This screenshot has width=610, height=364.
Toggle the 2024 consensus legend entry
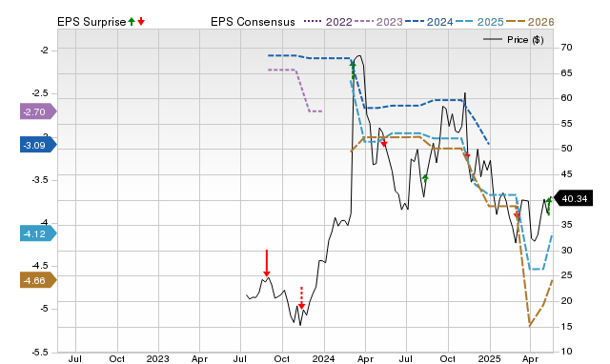pyautogui.click(x=429, y=22)
